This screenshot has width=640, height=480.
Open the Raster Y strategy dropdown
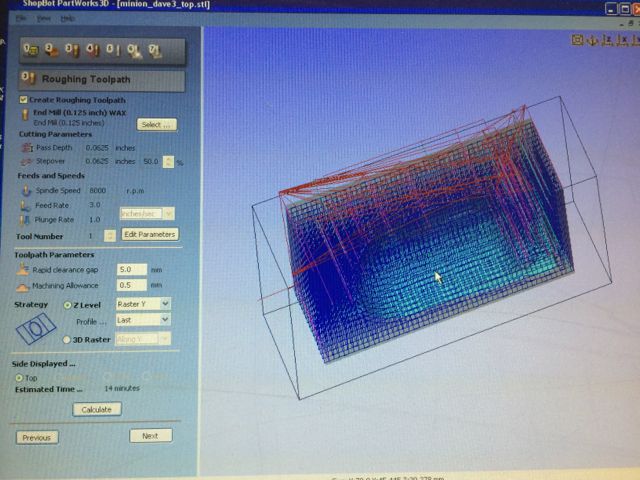tap(143, 304)
